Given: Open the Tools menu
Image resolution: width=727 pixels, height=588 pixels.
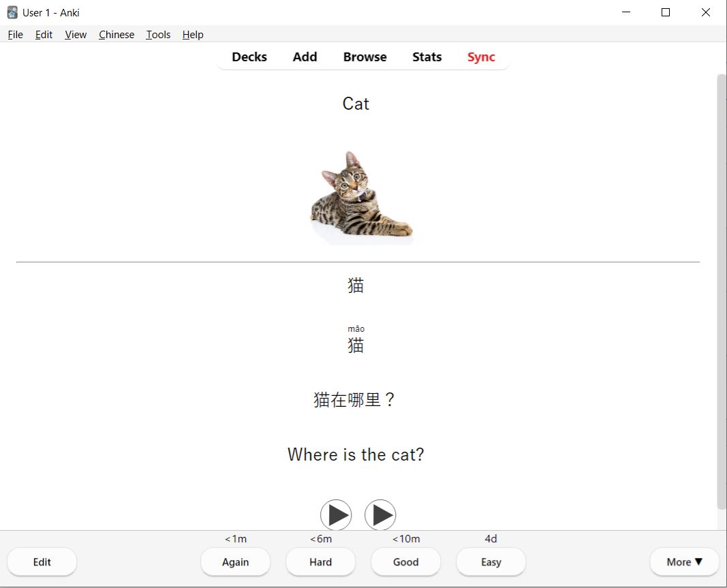Looking at the screenshot, I should coord(158,35).
